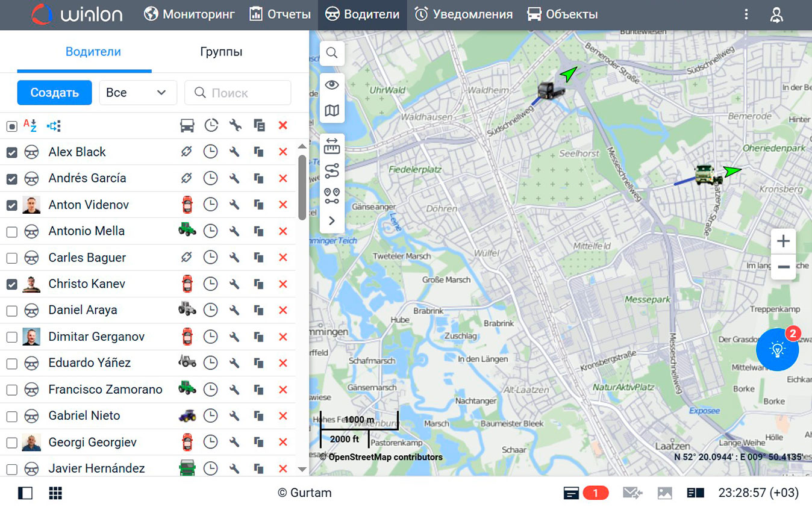Open the Объекты tab
The image size is (812, 507).
562,14
